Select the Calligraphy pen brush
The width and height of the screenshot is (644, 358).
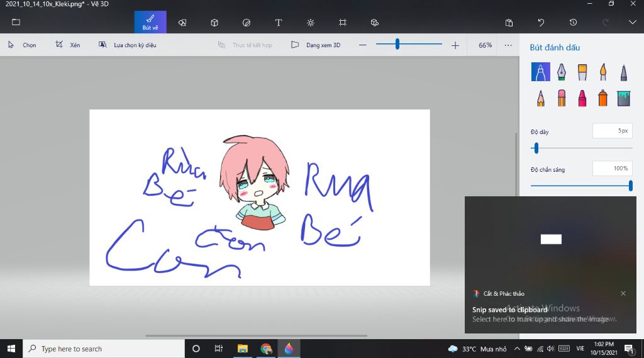(x=562, y=72)
